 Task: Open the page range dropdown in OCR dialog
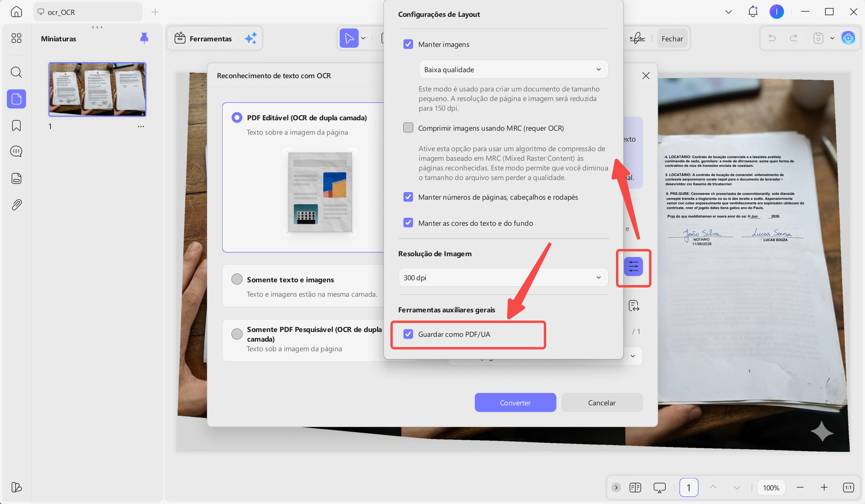632,356
